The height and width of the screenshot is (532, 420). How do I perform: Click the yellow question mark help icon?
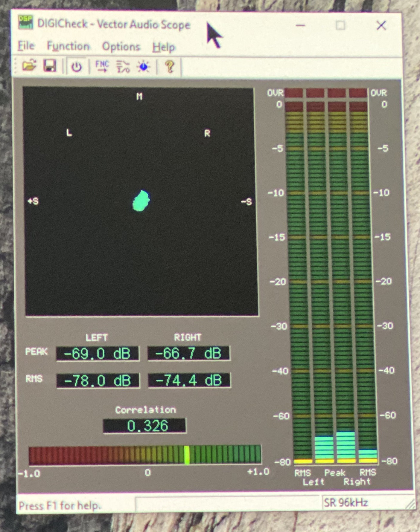click(170, 67)
